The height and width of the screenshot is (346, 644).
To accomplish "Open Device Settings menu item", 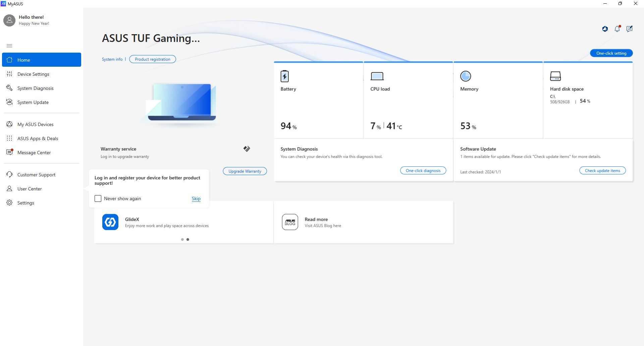I will click(42, 74).
